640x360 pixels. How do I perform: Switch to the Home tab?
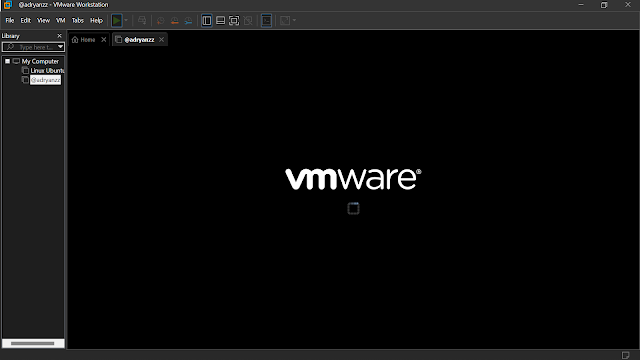pyautogui.click(x=84, y=40)
